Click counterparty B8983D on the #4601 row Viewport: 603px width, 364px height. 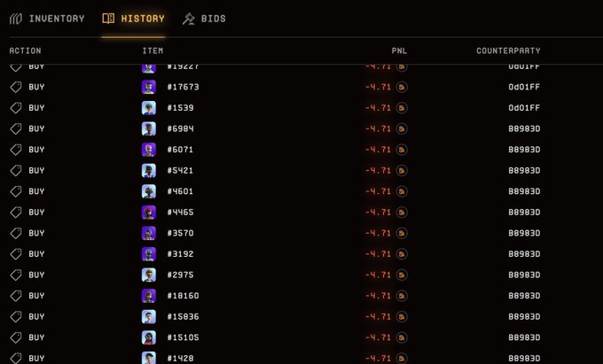click(524, 191)
